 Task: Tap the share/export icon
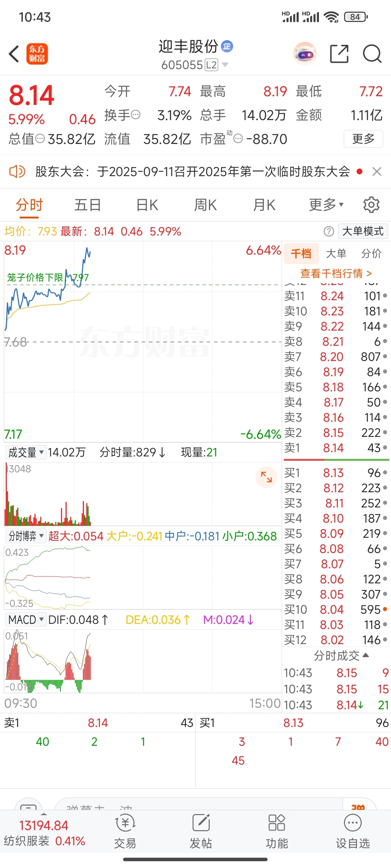(x=339, y=54)
